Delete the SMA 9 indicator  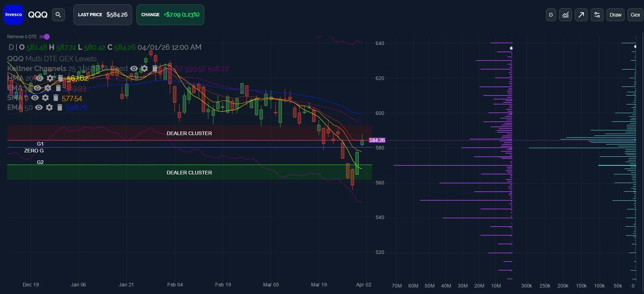coord(56,98)
